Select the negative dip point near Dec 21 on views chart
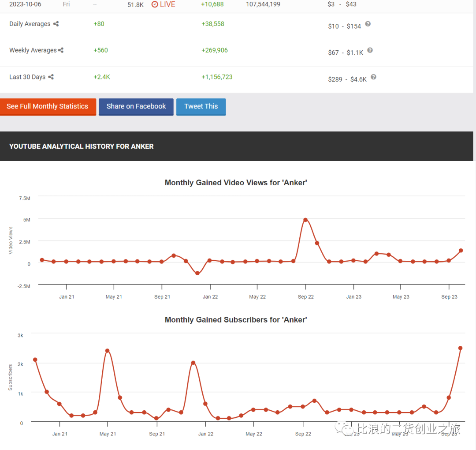Image resolution: width=476 pixels, height=450 pixels. click(197, 273)
